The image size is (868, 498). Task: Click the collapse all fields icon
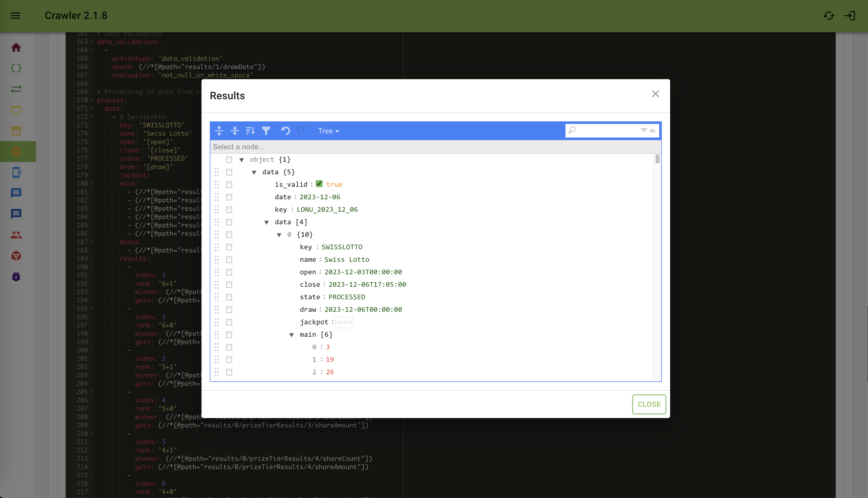point(235,131)
